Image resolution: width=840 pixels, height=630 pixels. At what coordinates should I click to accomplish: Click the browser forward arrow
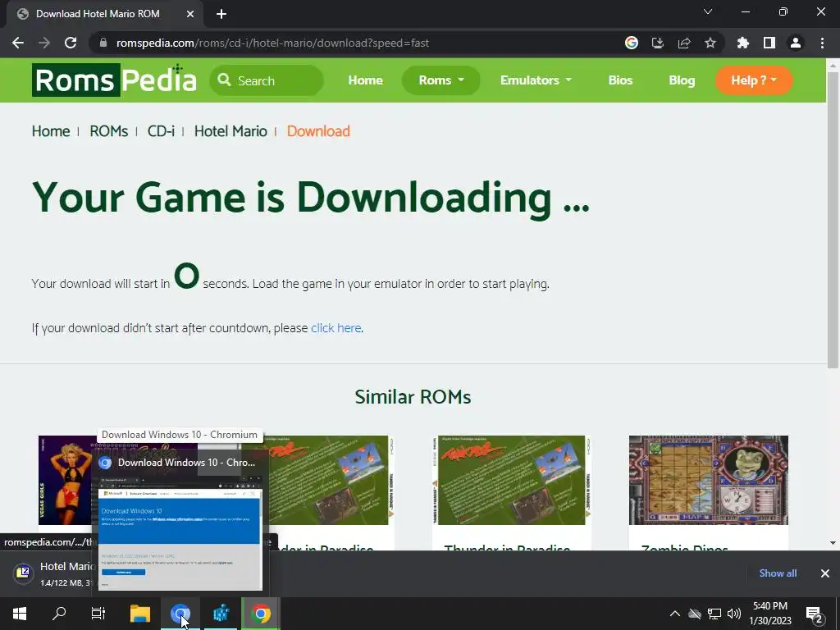click(44, 43)
